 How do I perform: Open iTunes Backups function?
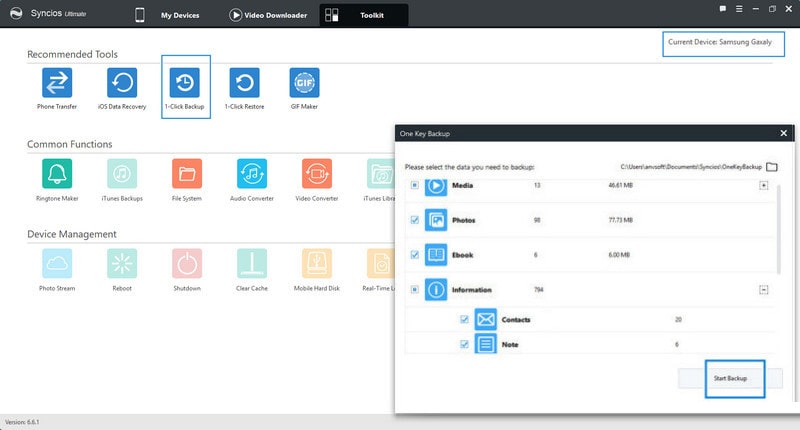122,173
